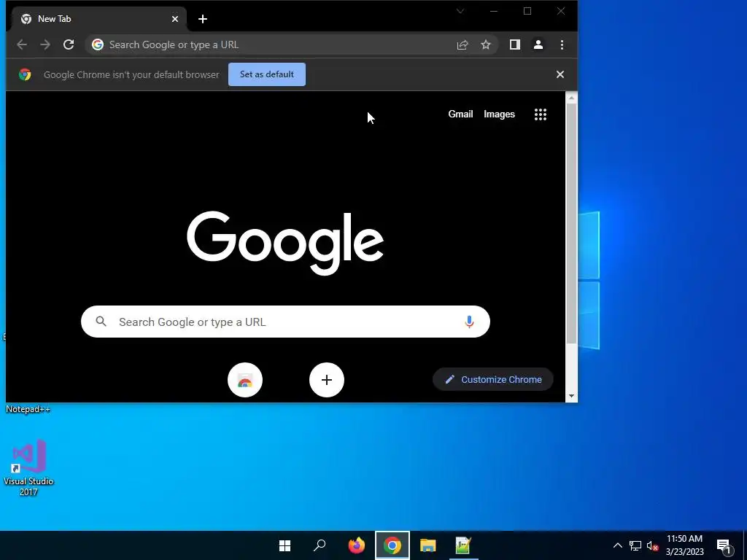
Task: Open the rainbow shortcut tile
Action: click(x=245, y=380)
